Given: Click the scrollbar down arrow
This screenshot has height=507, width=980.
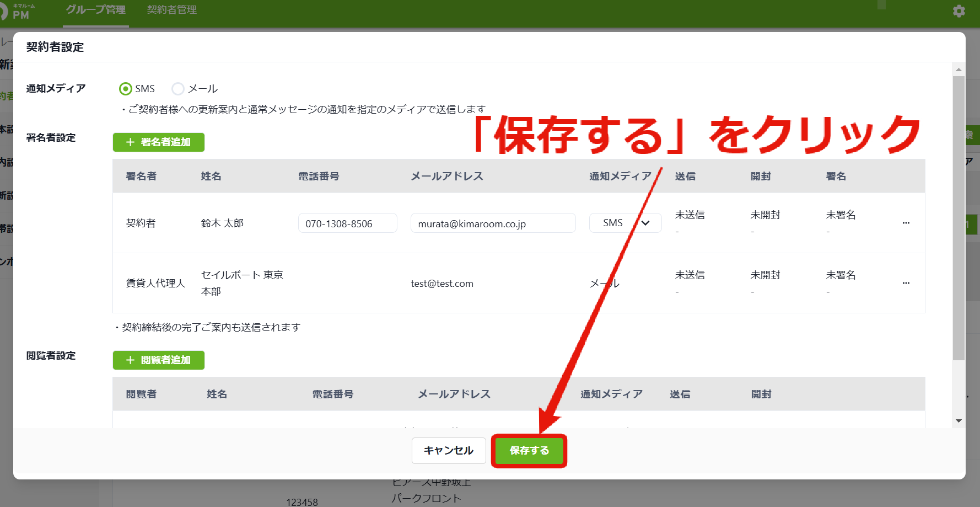Looking at the screenshot, I should tap(959, 421).
